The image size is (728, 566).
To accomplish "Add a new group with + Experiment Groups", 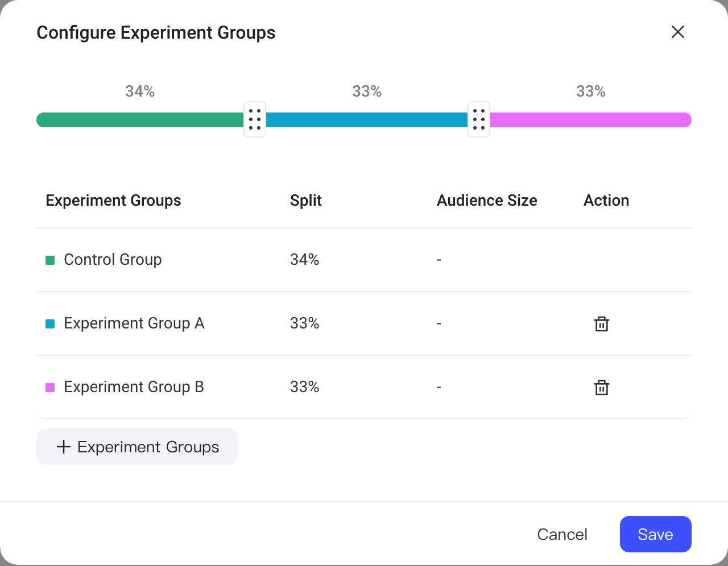I will click(137, 447).
